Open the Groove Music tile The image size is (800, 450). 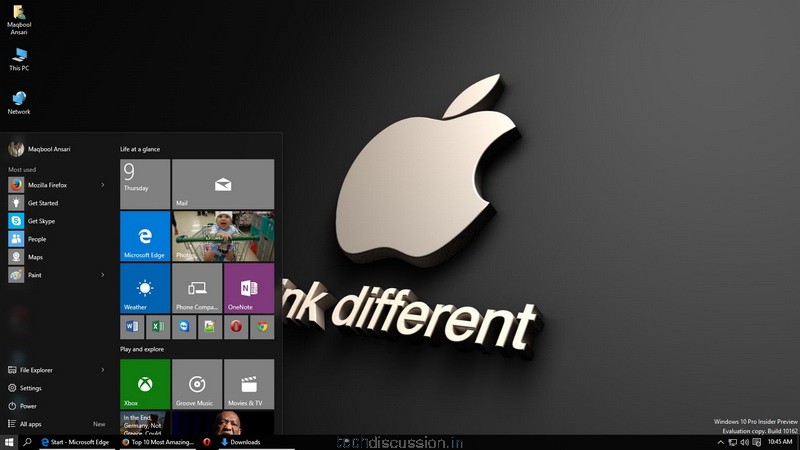click(197, 385)
